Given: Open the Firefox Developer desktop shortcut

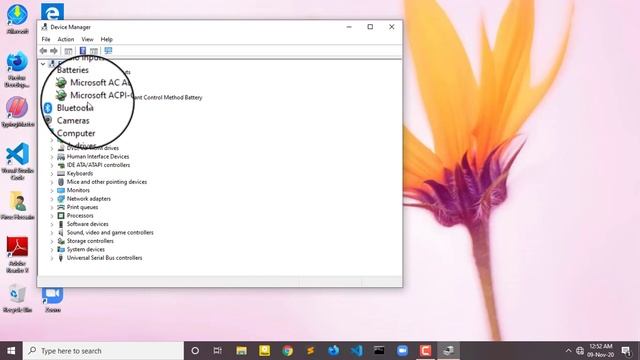Looking at the screenshot, I should [x=17, y=69].
